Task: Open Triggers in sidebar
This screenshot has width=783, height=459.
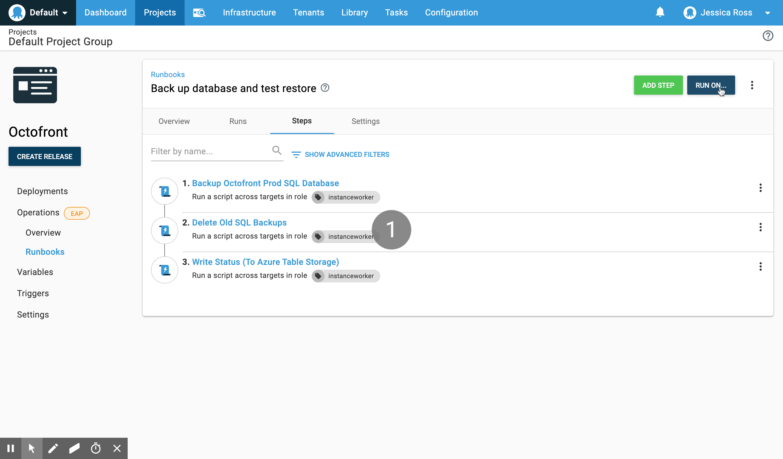Action: (33, 293)
